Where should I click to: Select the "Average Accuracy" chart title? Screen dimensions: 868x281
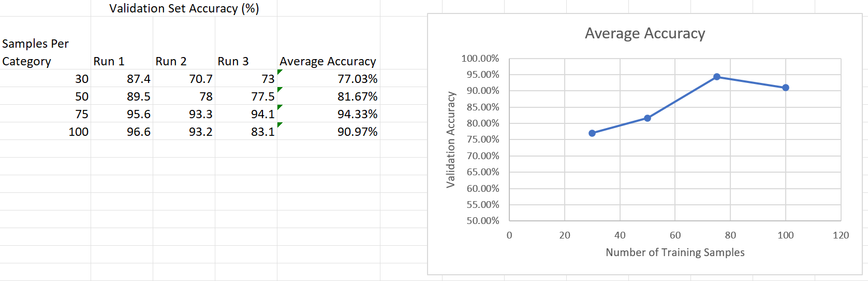[644, 33]
